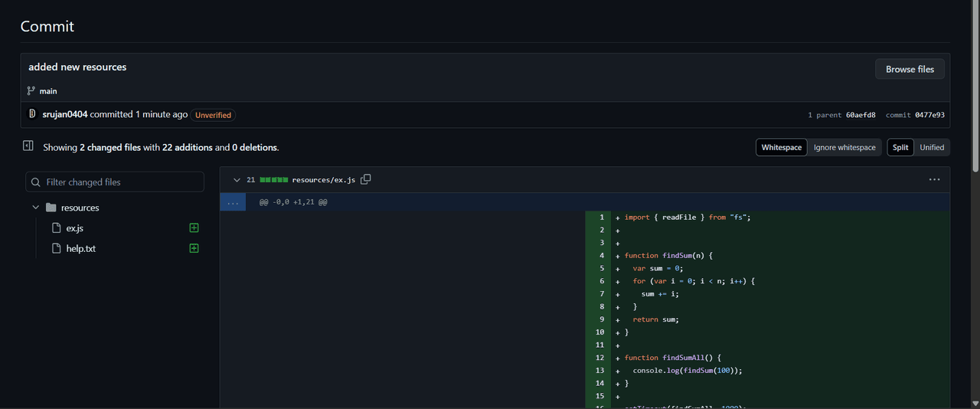The width and height of the screenshot is (980, 409).
Task: Click the avatar icon of srujan0404
Action: (32, 114)
